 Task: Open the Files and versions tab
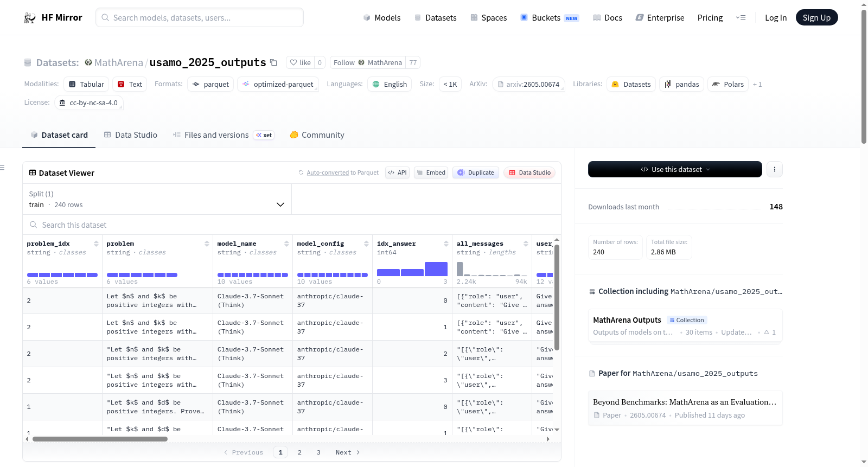click(224, 135)
